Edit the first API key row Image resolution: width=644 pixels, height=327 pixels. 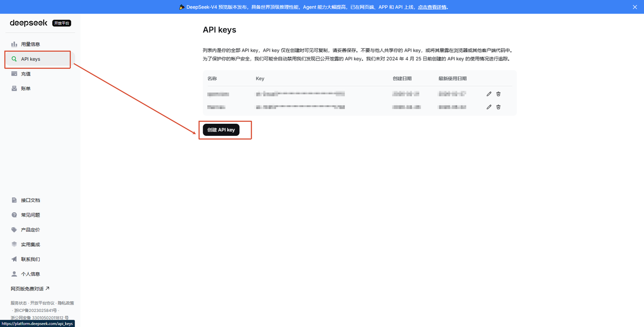coord(489,94)
